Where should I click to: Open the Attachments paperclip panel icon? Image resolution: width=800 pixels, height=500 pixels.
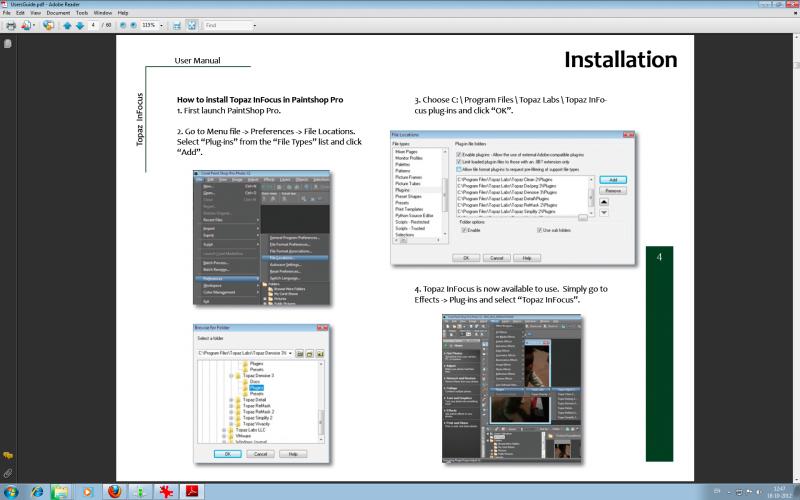pyautogui.click(x=8, y=473)
